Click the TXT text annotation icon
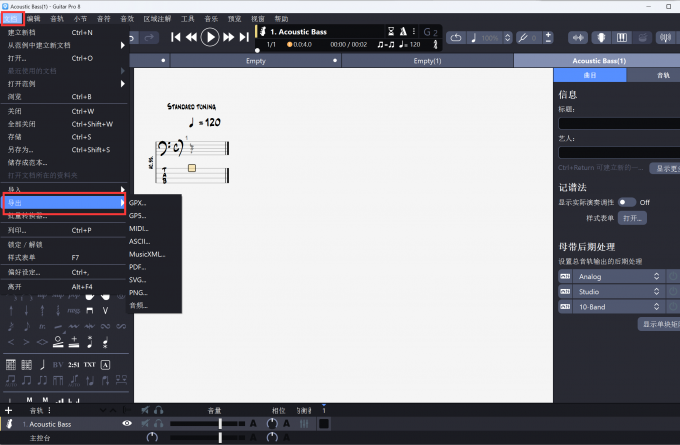This screenshot has height=445, width=680. click(x=89, y=364)
